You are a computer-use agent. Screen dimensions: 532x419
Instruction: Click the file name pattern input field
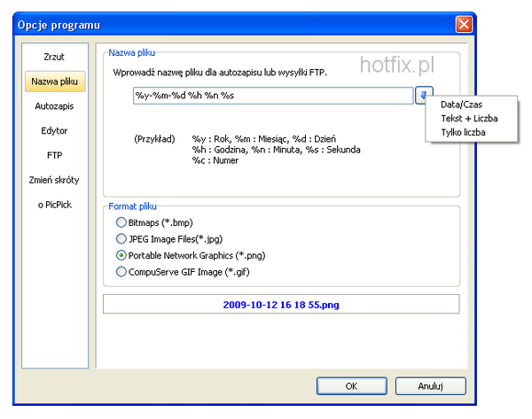coord(270,96)
